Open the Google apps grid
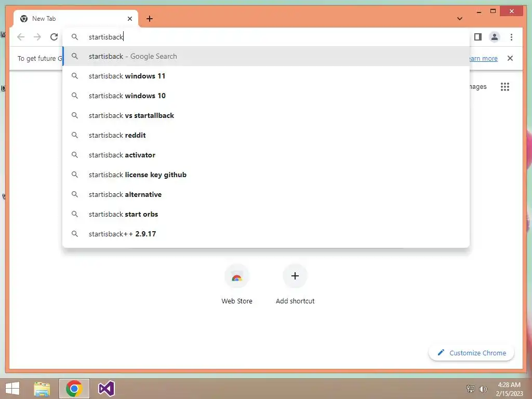The image size is (532, 399). coord(505,87)
